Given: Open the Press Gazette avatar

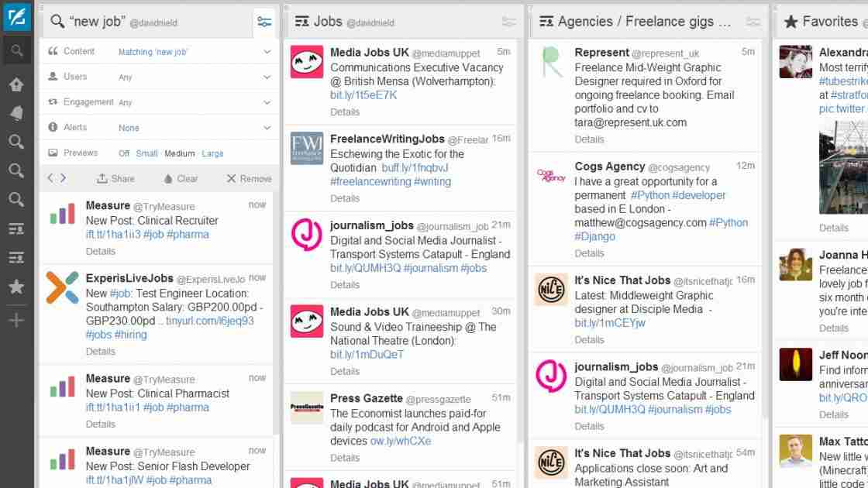Looking at the screenshot, I should point(307,407).
